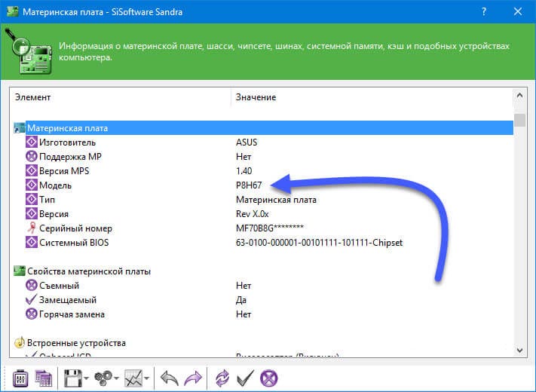The image size is (536, 392).
Task: Open the chart icon dropdown arrow
Action: tap(147, 378)
